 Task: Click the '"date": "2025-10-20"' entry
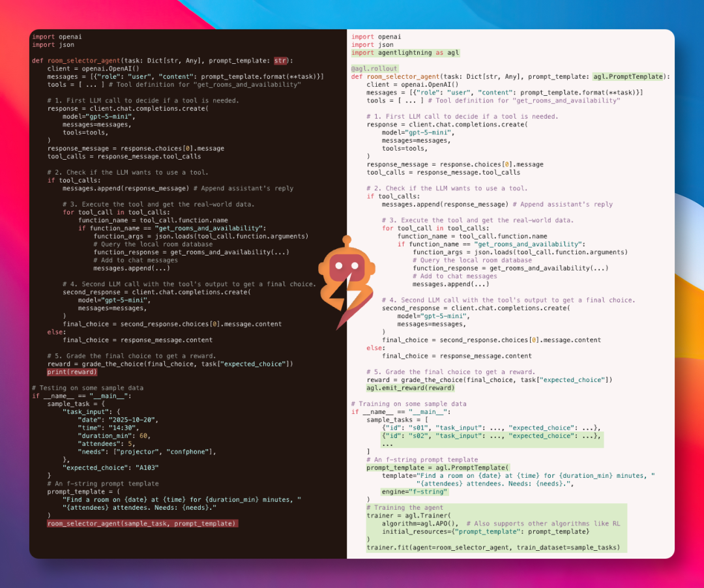click(x=117, y=420)
